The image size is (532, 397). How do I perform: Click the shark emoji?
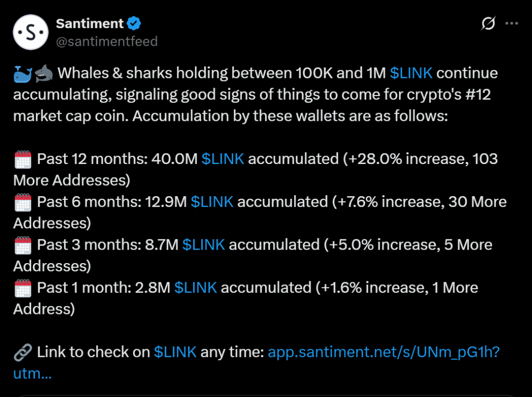click(x=43, y=73)
